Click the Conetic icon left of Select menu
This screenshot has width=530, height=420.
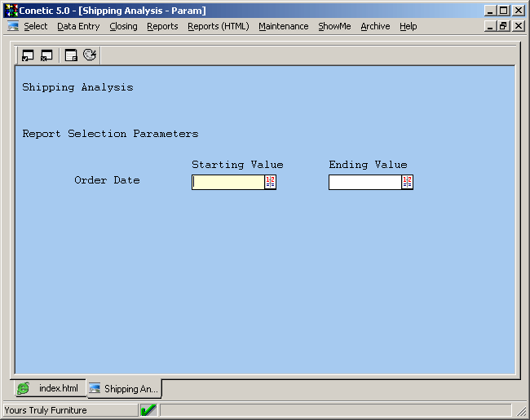point(13,26)
